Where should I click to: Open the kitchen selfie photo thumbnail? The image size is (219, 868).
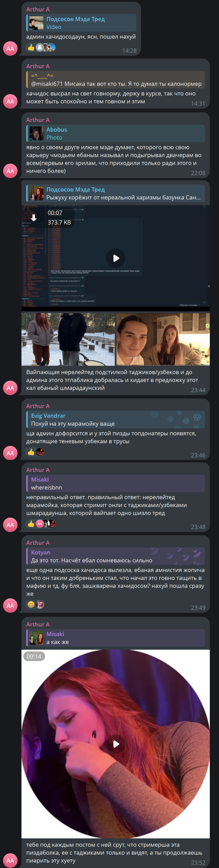click(x=163, y=339)
